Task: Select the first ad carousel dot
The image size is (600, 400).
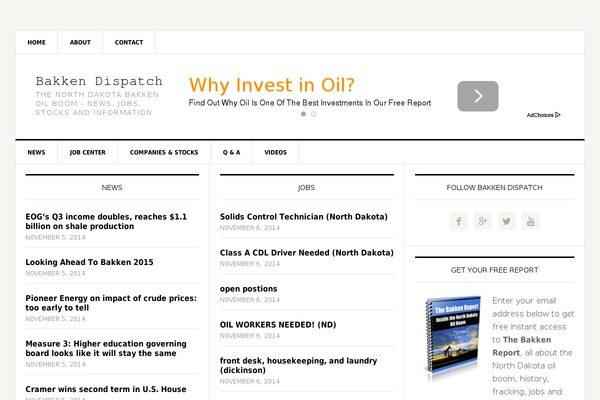Action: click(x=303, y=114)
